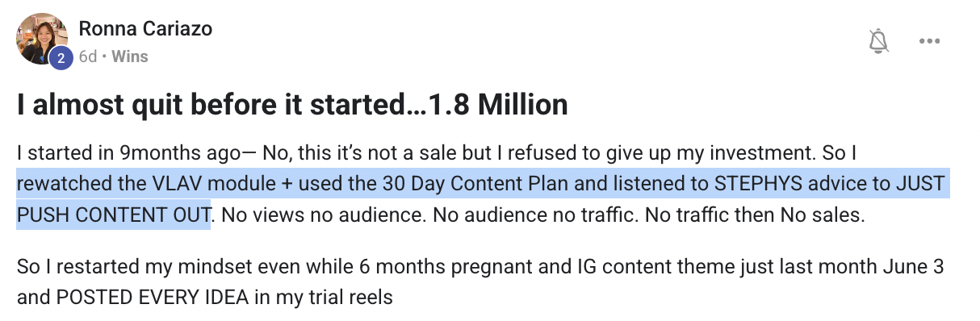Open Ronna Cariazo's profile picture

coord(40,37)
